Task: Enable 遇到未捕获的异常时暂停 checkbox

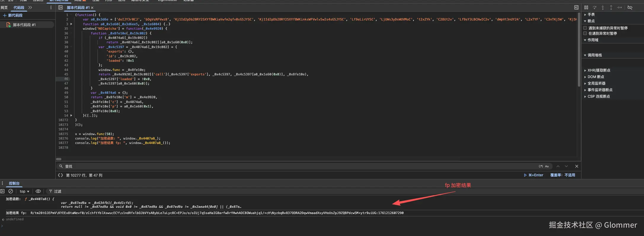Action: pos(585,28)
